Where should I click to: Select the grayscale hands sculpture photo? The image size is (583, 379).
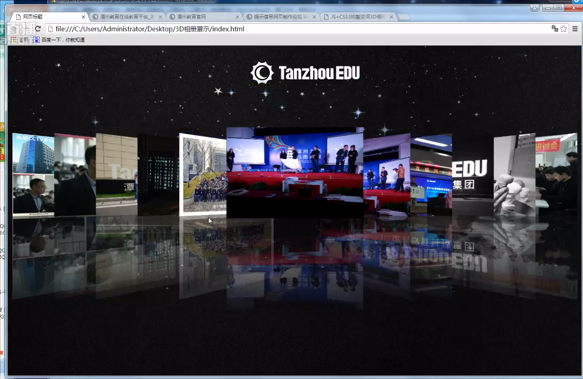515,174
